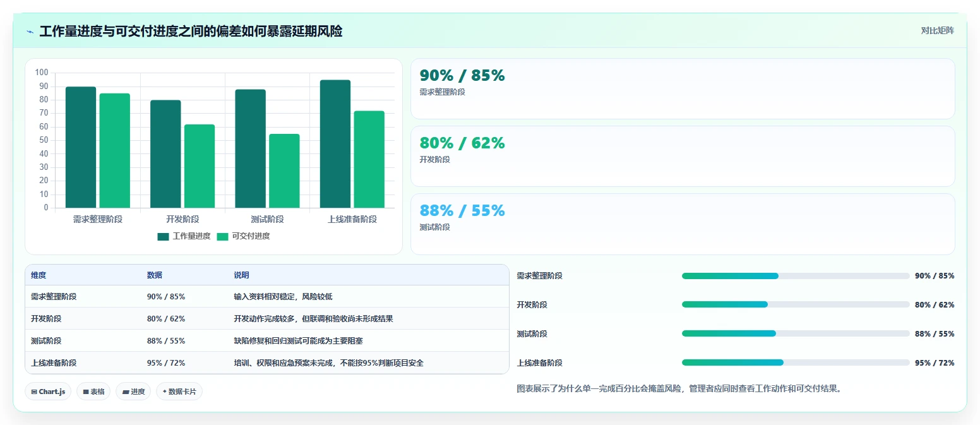The image size is (980, 425).
Task: Click the light 可交付进度 bar for 开发阶段
Action: click(x=200, y=166)
